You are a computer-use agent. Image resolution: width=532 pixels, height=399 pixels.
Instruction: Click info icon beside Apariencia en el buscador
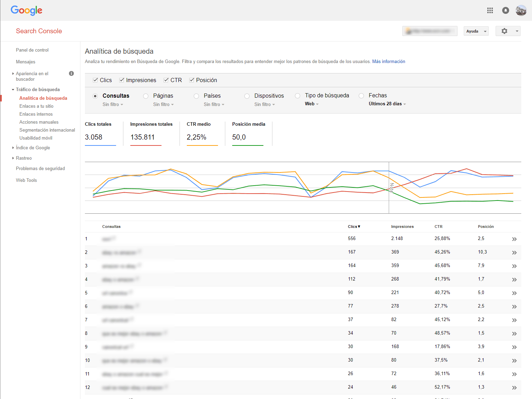point(71,73)
